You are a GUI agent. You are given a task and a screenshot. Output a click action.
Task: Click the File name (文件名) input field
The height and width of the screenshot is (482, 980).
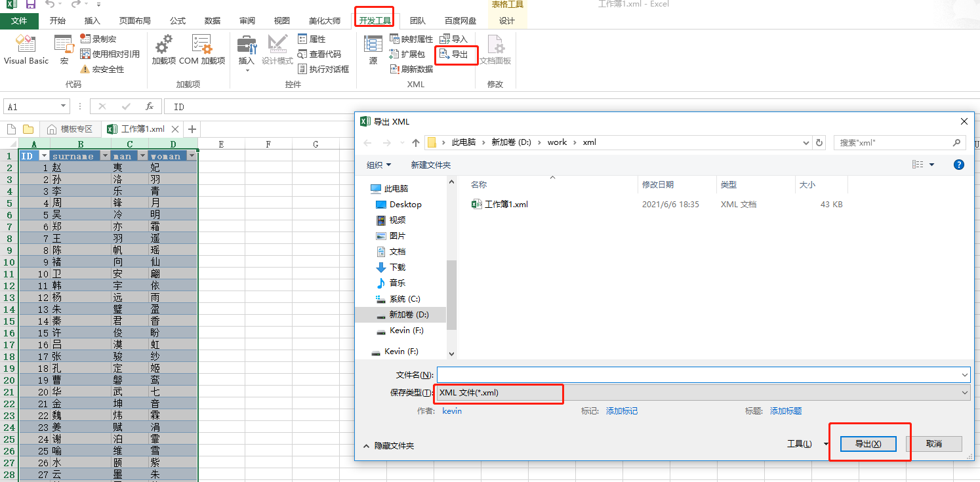click(703, 374)
